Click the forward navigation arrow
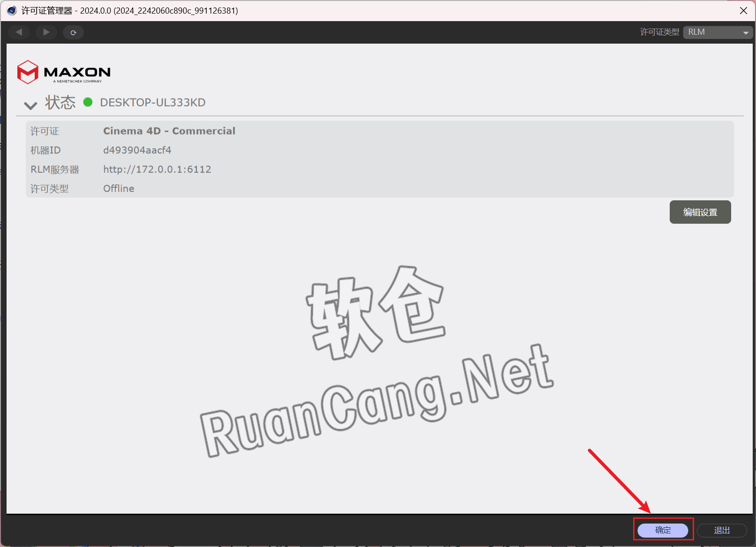Image resolution: width=756 pixels, height=547 pixels. (x=46, y=32)
